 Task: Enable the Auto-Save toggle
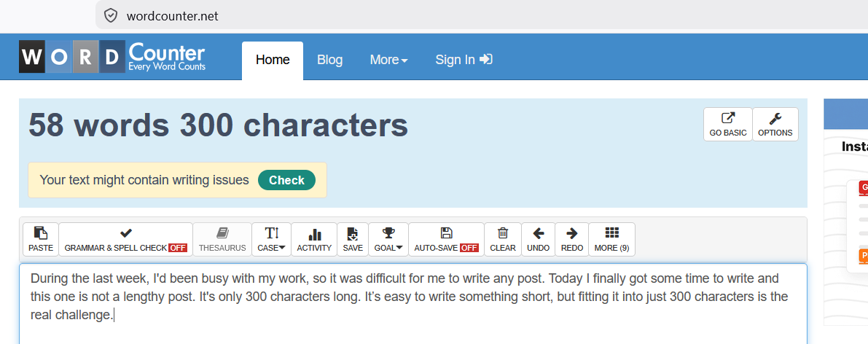[446, 239]
